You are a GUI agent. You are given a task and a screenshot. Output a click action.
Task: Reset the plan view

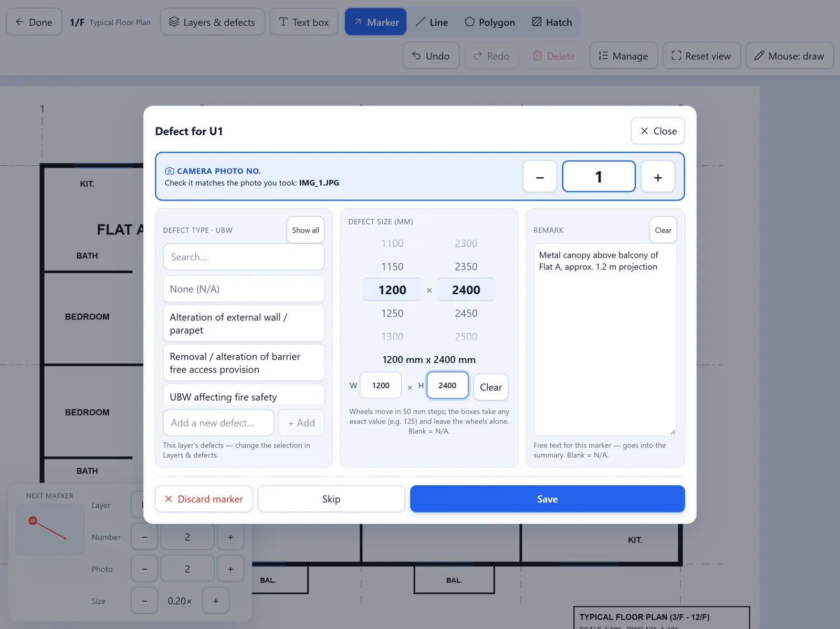tap(701, 56)
